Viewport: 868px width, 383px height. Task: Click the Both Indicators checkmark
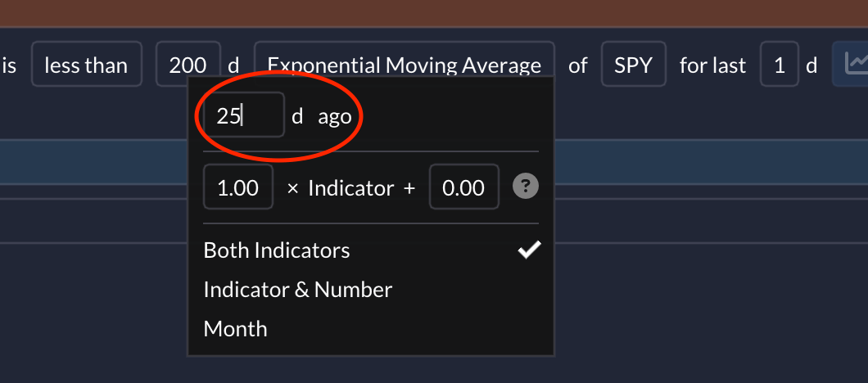pos(529,250)
